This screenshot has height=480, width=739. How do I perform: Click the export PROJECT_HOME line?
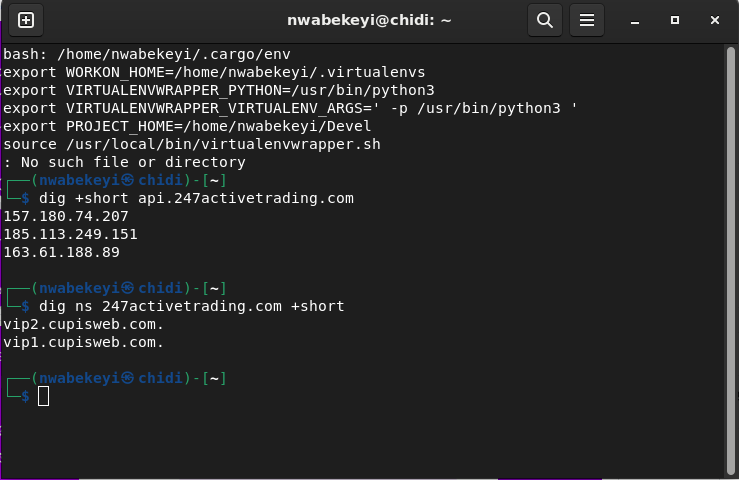(187, 126)
